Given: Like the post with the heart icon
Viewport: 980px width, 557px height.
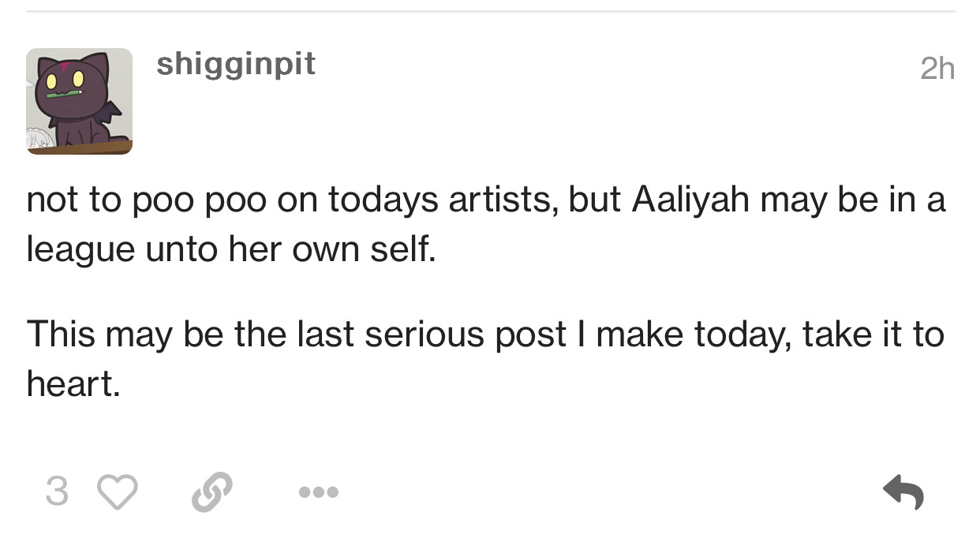Looking at the screenshot, I should (117, 492).
